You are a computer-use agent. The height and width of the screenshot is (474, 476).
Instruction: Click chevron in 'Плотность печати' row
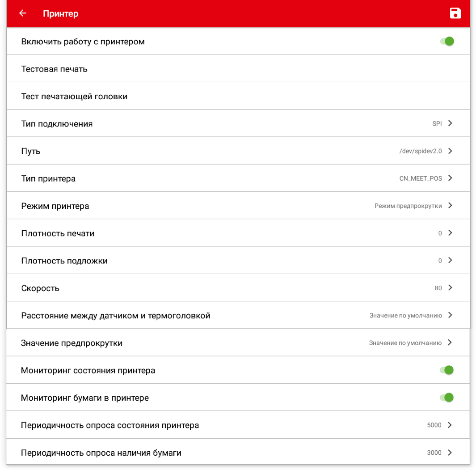tap(450, 233)
